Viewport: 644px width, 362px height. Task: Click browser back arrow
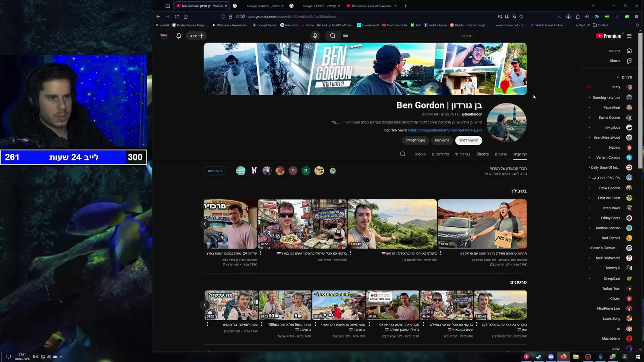[x=158, y=17]
